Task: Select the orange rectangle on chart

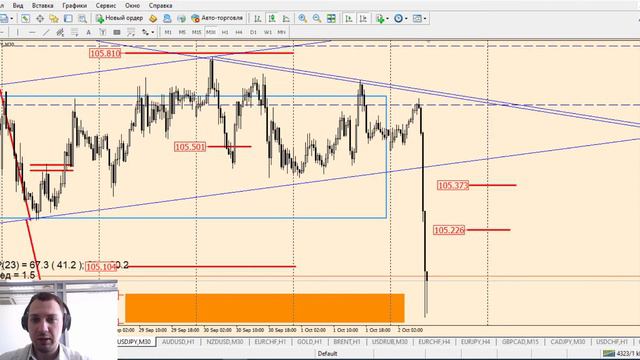Action: pyautogui.click(x=264, y=308)
